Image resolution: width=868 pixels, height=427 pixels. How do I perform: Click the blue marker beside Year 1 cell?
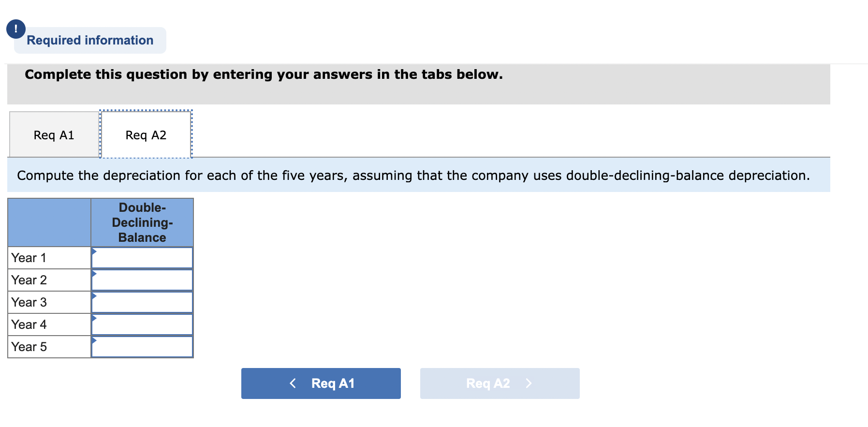tap(93, 251)
